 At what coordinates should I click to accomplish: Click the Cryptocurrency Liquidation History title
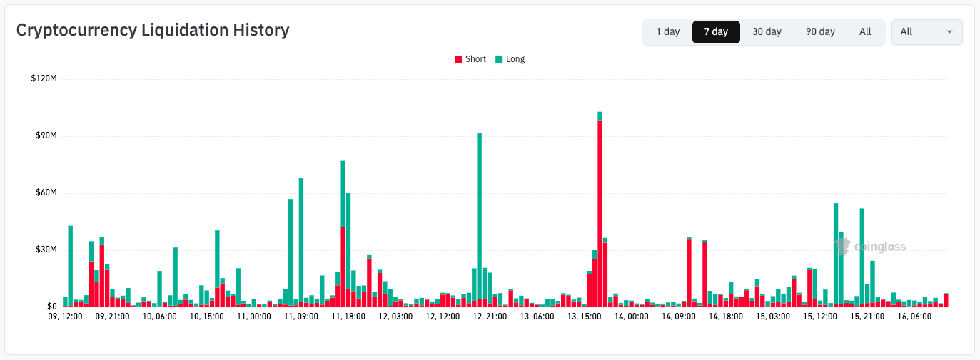[x=153, y=30]
